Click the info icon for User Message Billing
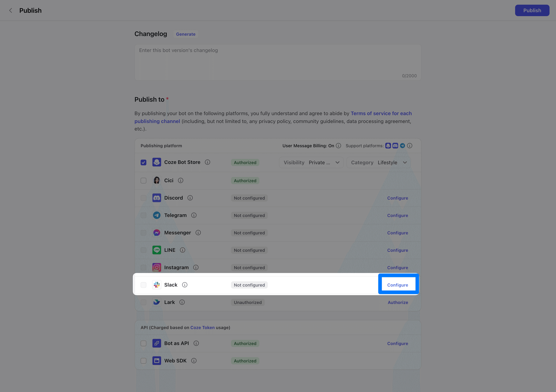Screen dimensions: 556x392 pyautogui.click(x=338, y=145)
